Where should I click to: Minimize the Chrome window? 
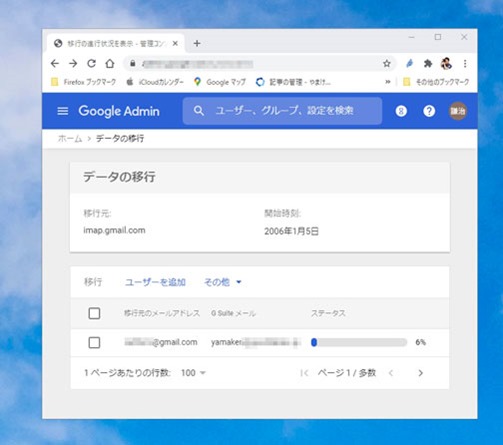pos(412,37)
